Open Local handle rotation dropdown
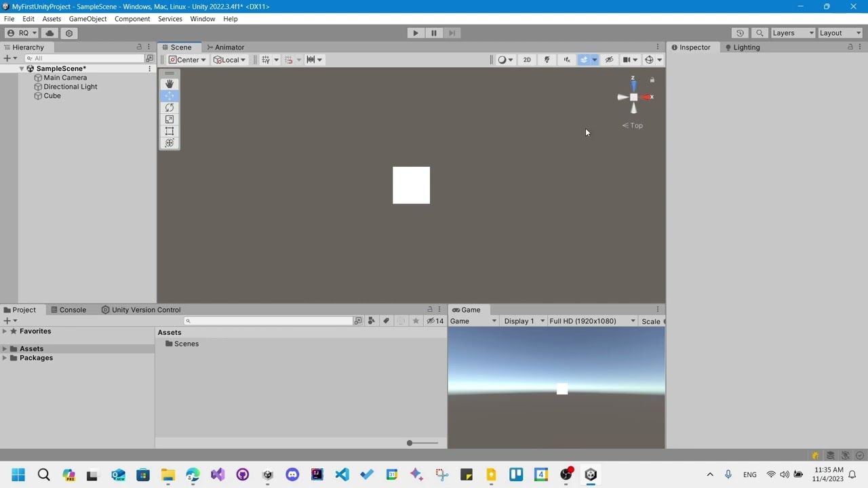The image size is (868, 488). pyautogui.click(x=229, y=60)
